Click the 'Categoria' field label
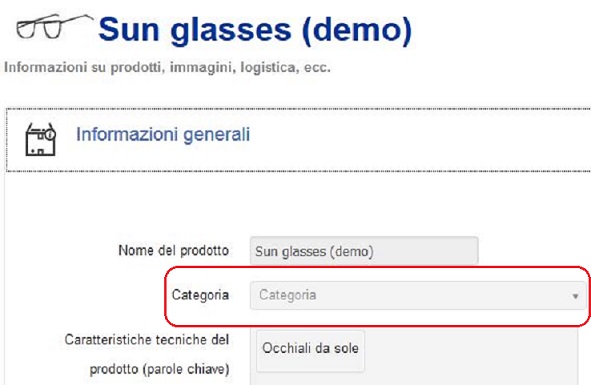 click(x=201, y=295)
